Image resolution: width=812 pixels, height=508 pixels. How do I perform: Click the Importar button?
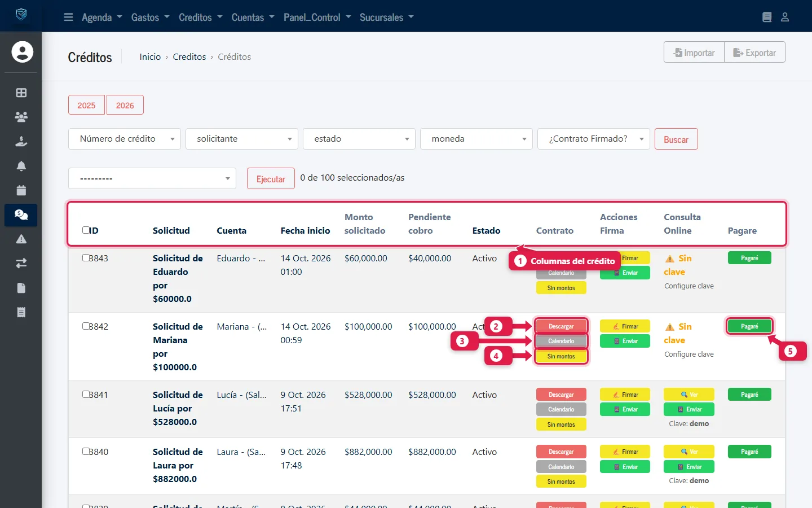click(694, 52)
